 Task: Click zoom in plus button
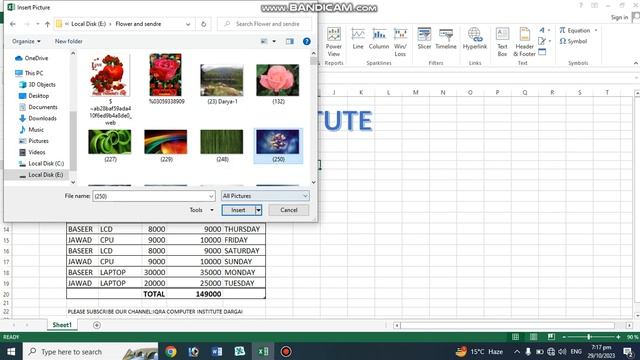pos(618,337)
